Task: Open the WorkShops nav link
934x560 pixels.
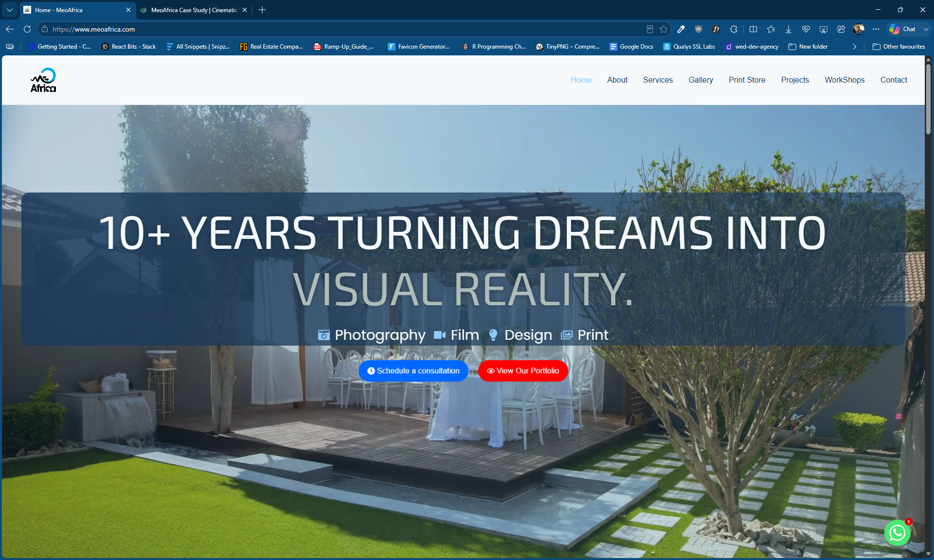Action: click(844, 80)
